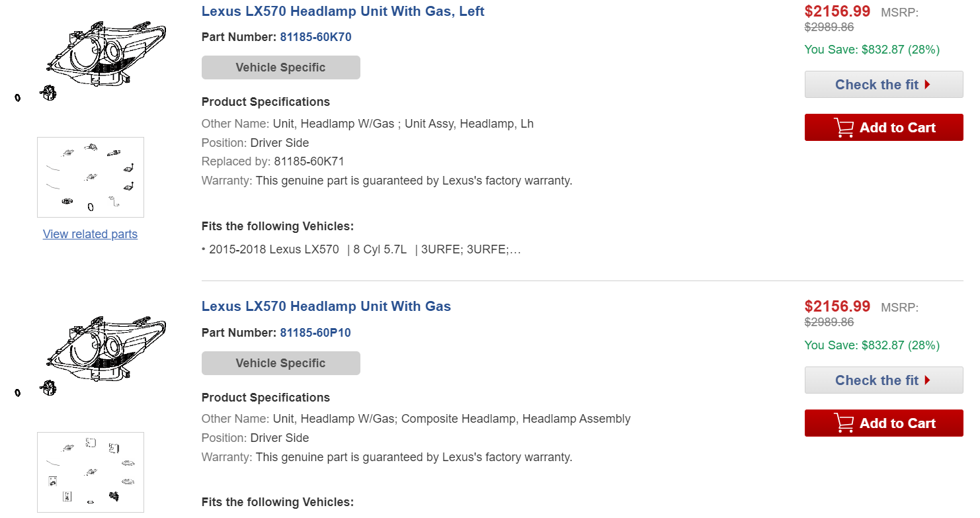Click part number 81185-60K70

[x=315, y=37]
